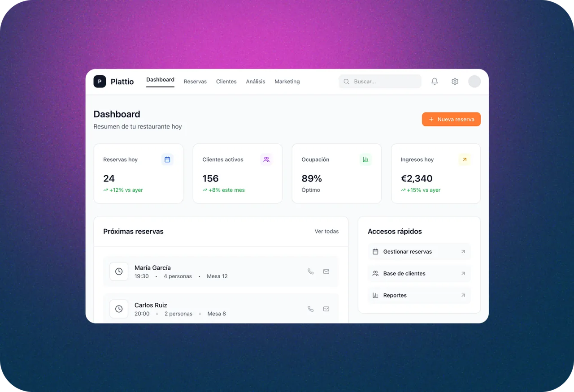Click the arrow next to Gestionar reservas
574x392 pixels.
pos(463,251)
